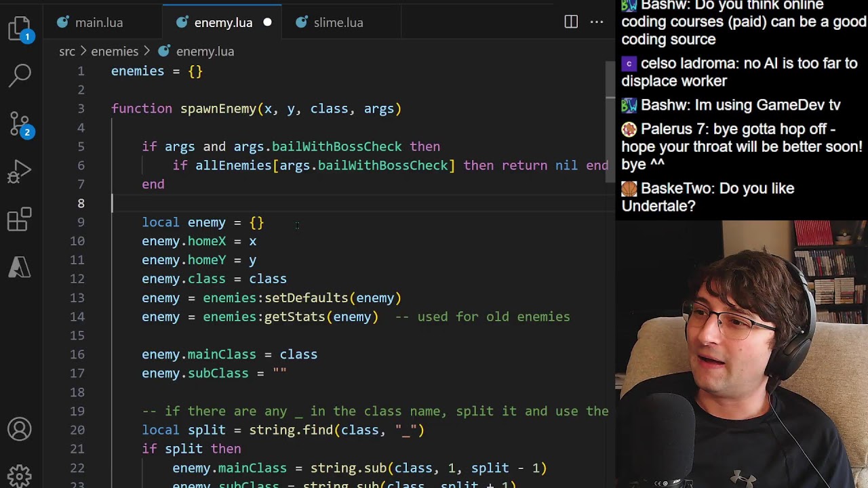The height and width of the screenshot is (488, 868).
Task: Click the '-- used for old enemies' comment
Action: point(482,317)
